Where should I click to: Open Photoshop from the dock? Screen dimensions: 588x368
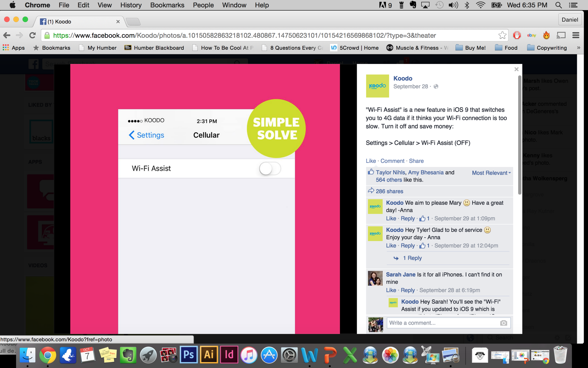(x=189, y=355)
